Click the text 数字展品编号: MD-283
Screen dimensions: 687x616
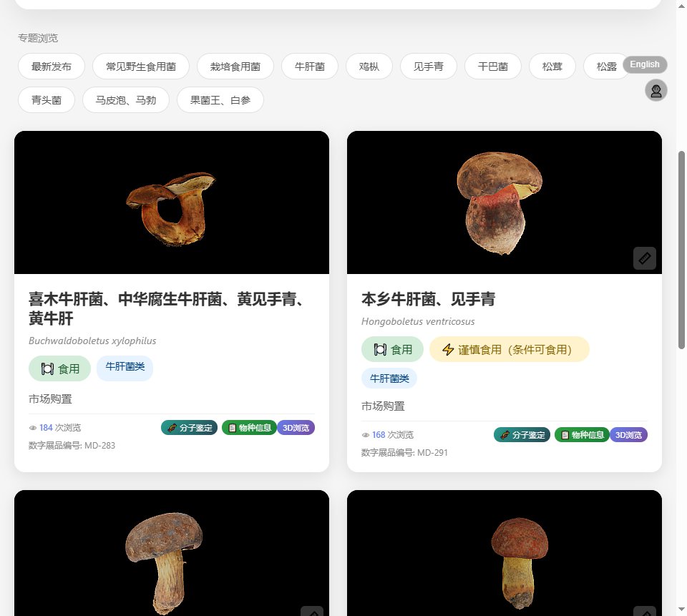click(x=72, y=446)
